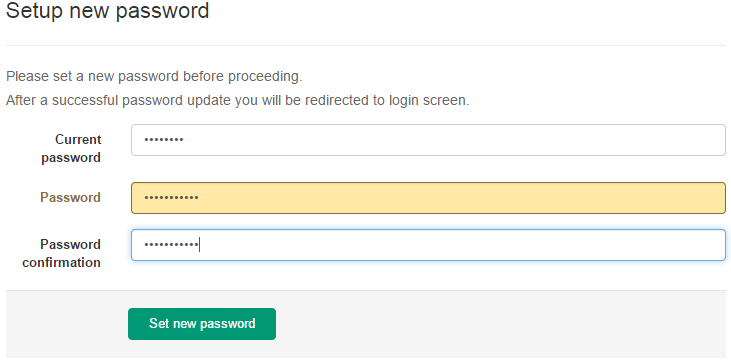The image size is (731, 363).
Task: Click the "Please set a new password" notice
Action: (x=154, y=76)
